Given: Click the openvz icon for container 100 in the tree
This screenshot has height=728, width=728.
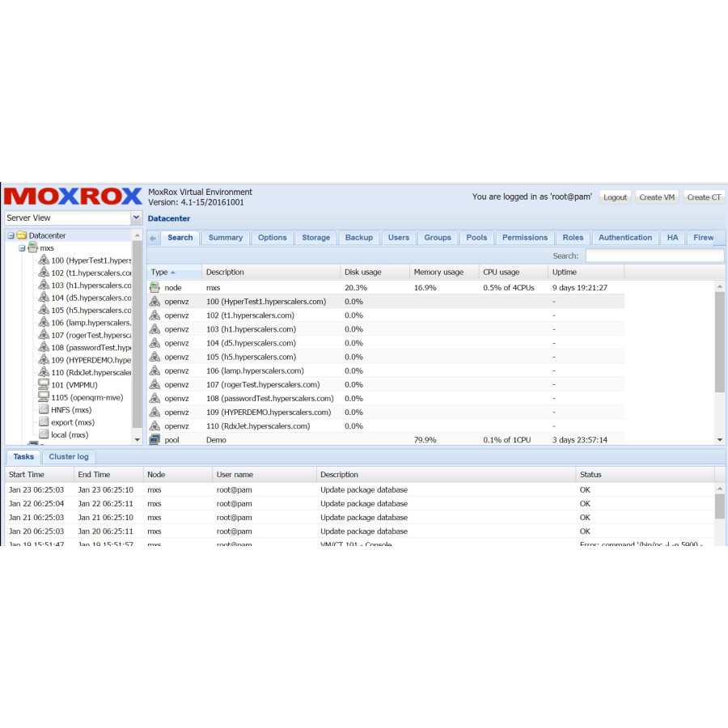Looking at the screenshot, I should click(x=44, y=260).
